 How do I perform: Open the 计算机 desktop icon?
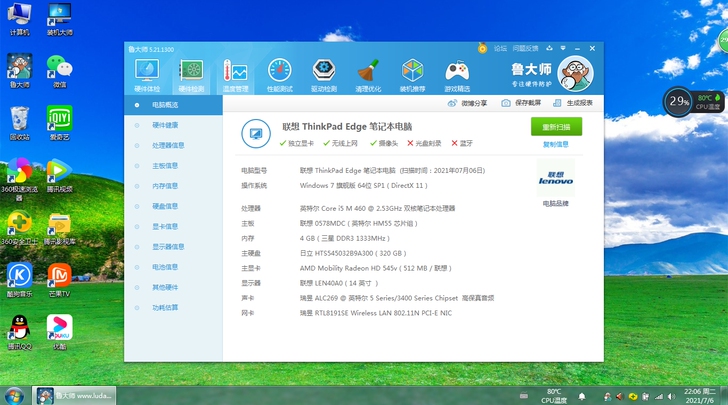click(20, 19)
